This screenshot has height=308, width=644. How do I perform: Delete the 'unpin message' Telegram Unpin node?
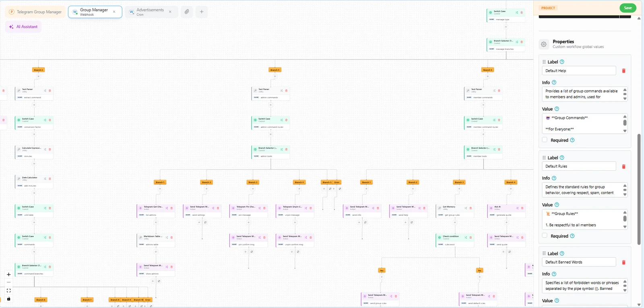[x=311, y=208]
